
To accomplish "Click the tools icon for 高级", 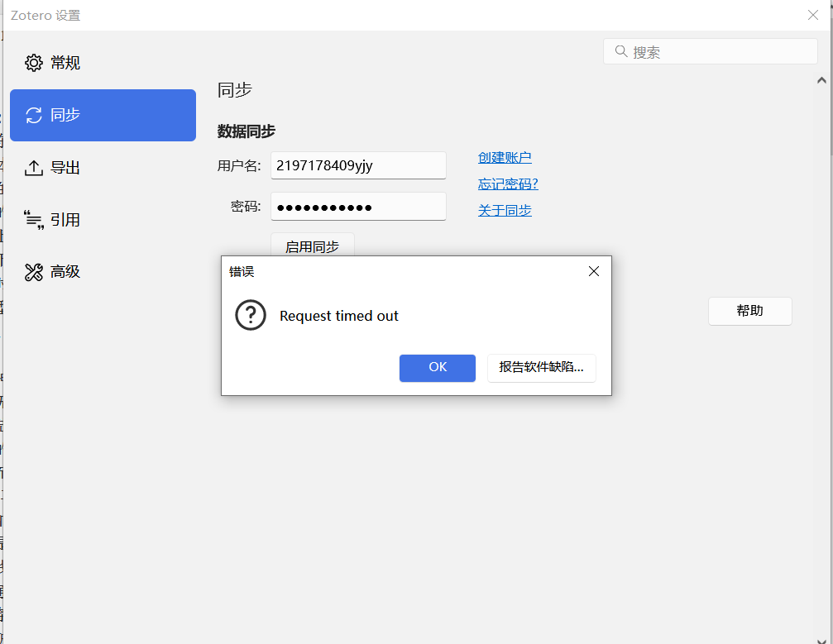I will click(x=33, y=272).
